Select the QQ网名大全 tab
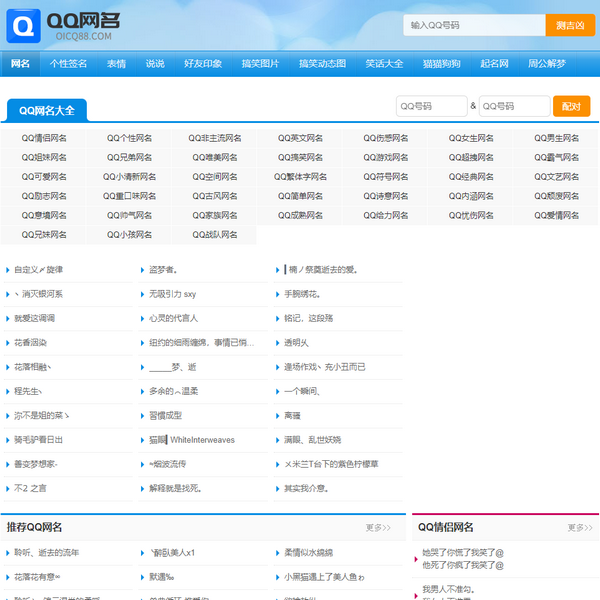 pos(47,110)
